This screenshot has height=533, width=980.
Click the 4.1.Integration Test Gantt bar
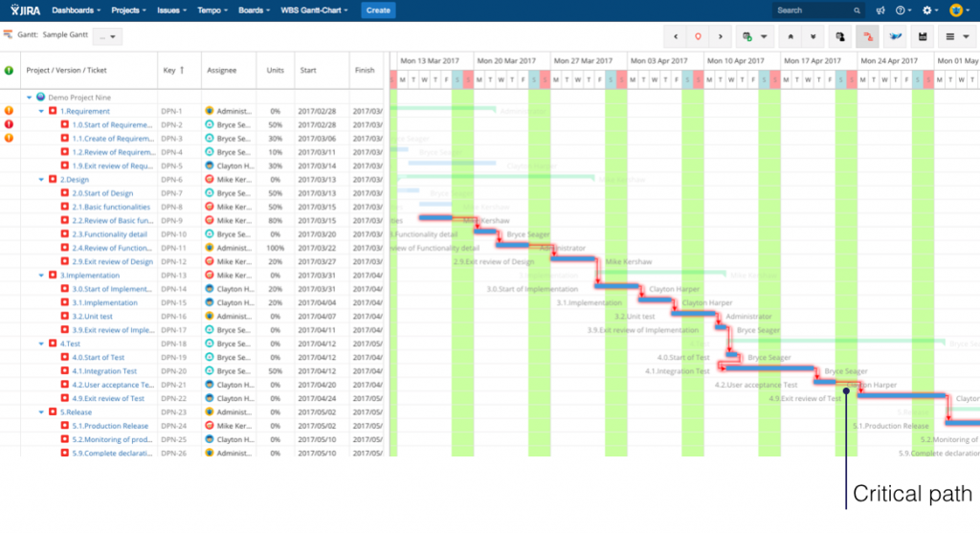pyautogui.click(x=768, y=368)
